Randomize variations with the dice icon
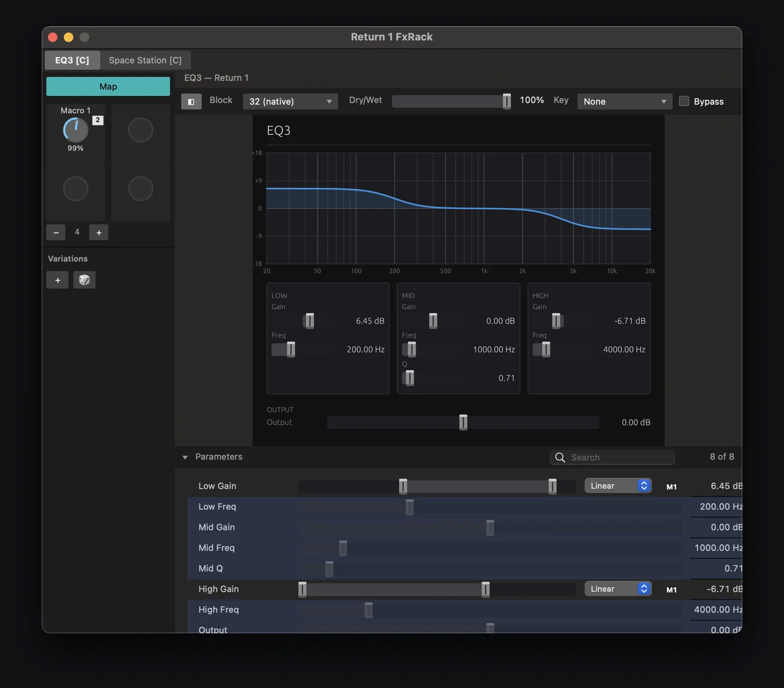The width and height of the screenshot is (784, 688). (85, 280)
